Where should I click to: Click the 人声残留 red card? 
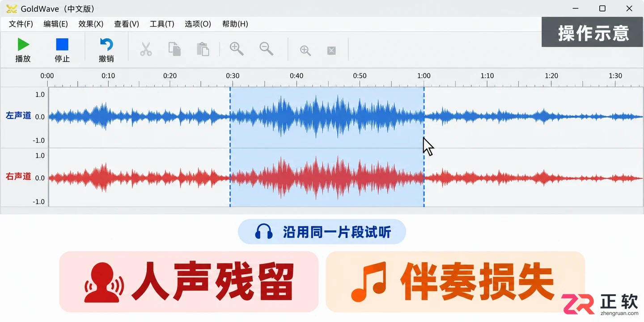(189, 282)
